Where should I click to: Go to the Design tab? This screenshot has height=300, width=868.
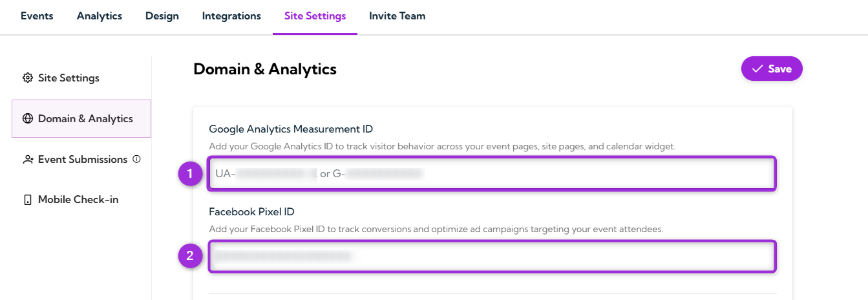click(x=162, y=16)
